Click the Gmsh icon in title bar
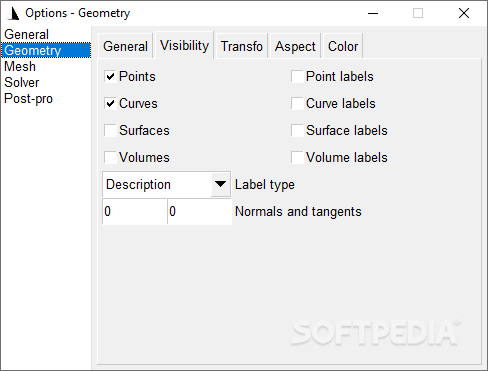 13,13
